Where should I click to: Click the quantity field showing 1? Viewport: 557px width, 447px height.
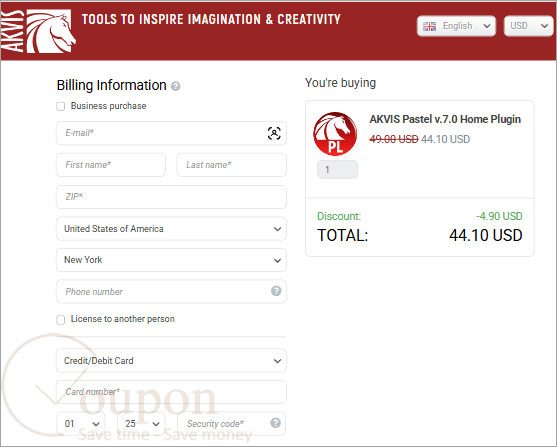[337, 169]
